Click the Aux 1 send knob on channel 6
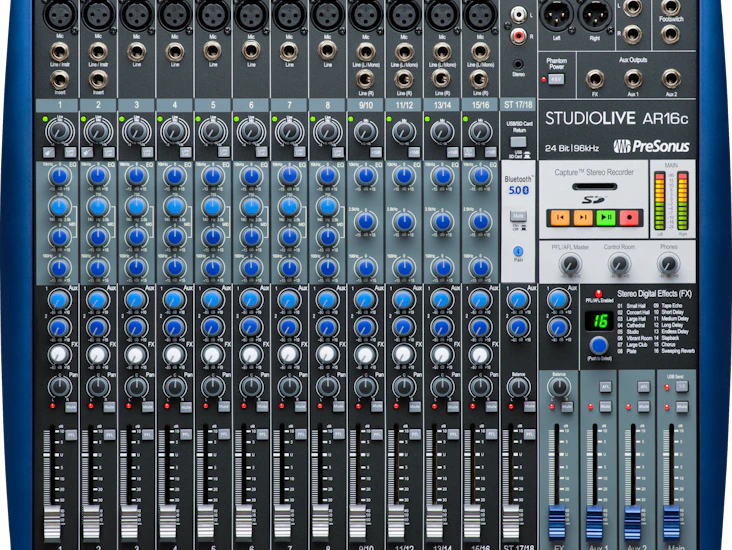 (251, 300)
